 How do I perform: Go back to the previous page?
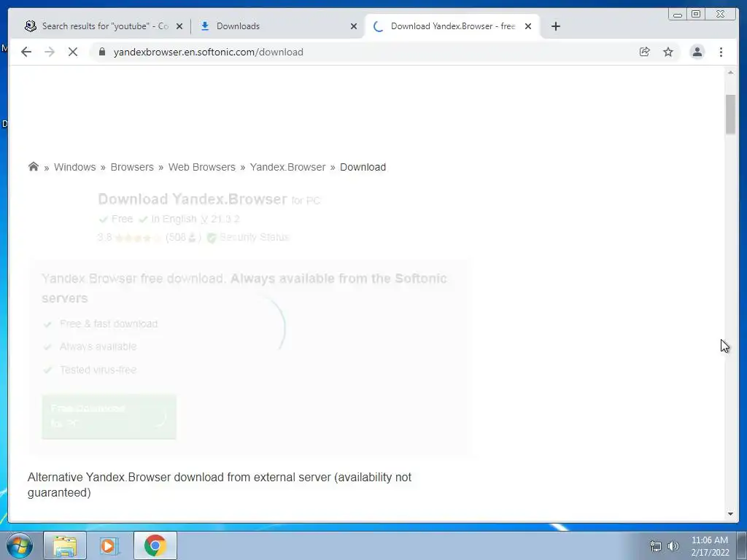click(x=26, y=52)
